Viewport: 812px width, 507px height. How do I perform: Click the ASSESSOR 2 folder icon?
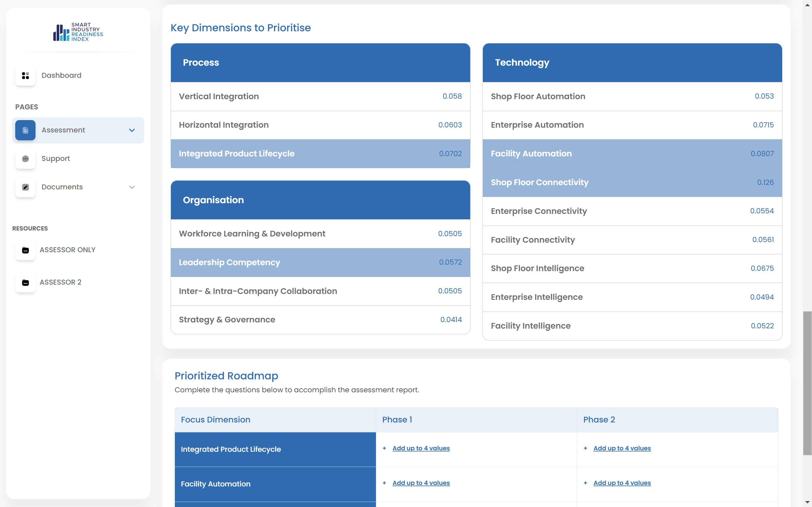pyautogui.click(x=25, y=282)
